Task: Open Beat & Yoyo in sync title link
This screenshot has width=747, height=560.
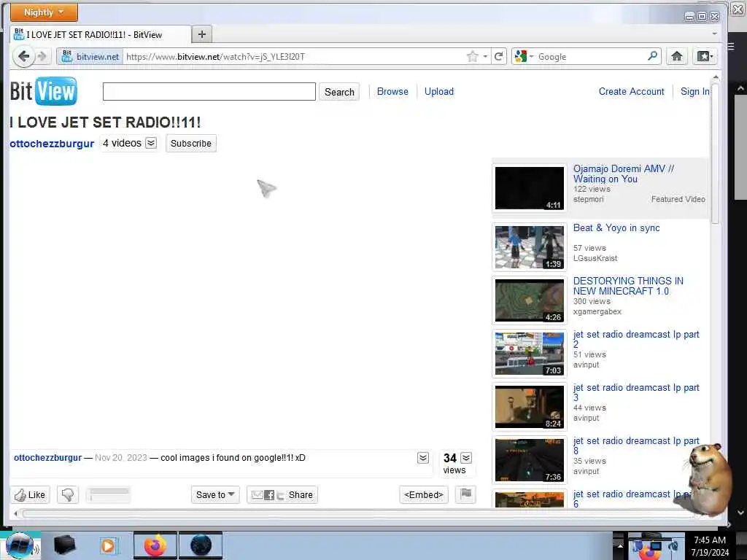Action: coord(616,227)
